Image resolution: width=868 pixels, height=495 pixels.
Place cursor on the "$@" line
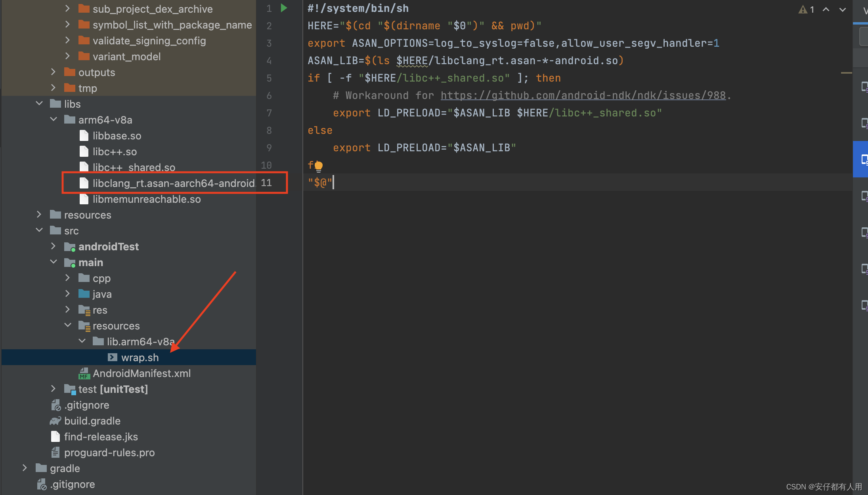coord(320,183)
